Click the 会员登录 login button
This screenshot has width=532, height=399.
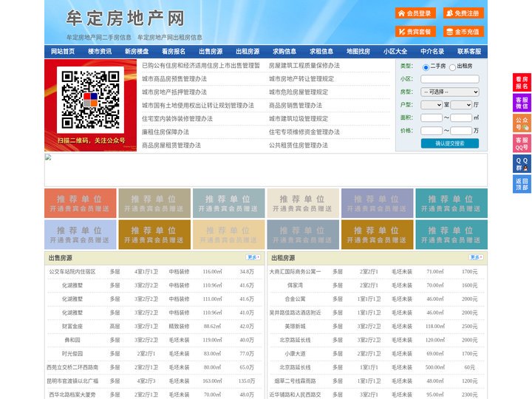(415, 13)
